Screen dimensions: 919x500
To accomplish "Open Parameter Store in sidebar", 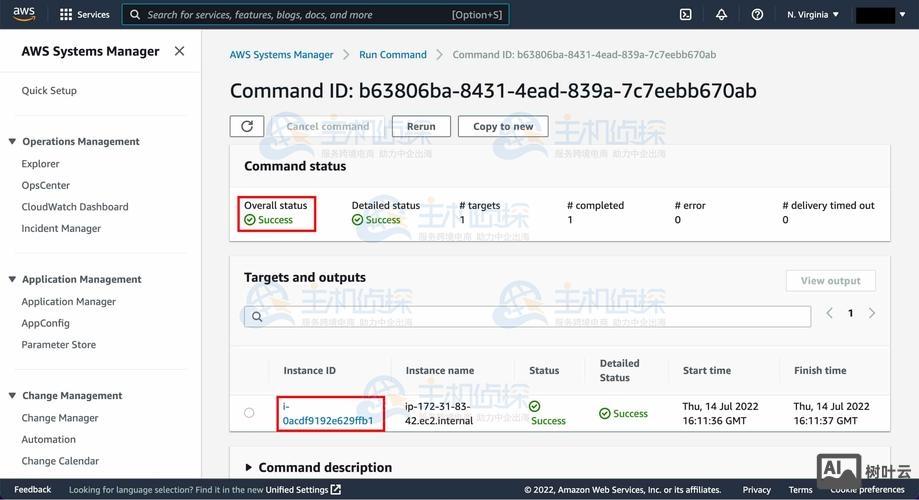I will (x=59, y=345).
